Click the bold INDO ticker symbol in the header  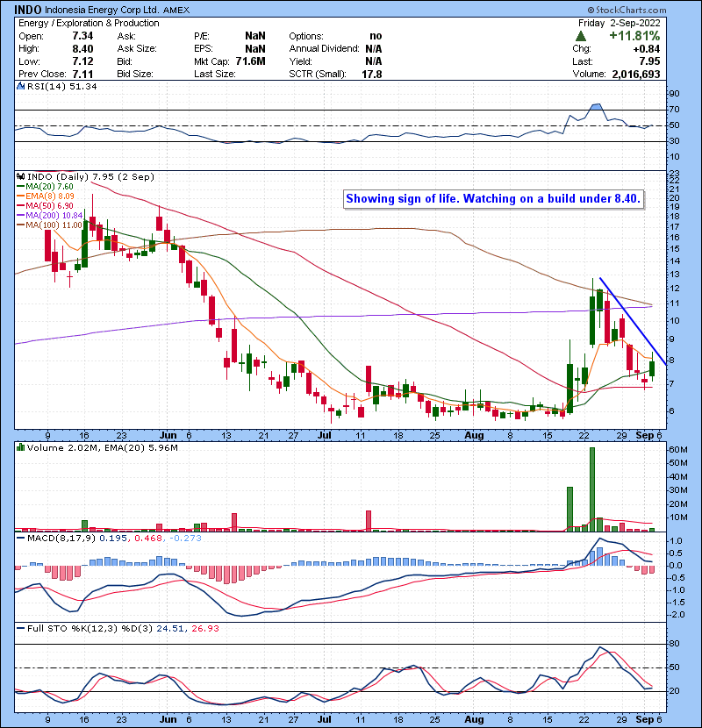[x=28, y=10]
